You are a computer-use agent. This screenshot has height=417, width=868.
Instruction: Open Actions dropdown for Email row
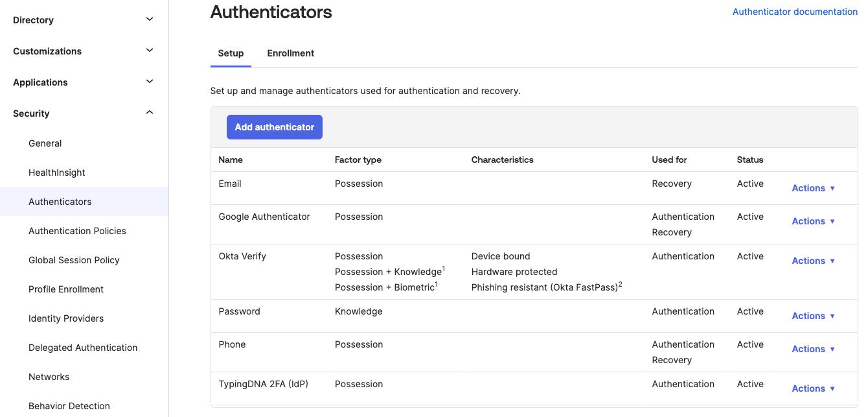point(814,188)
